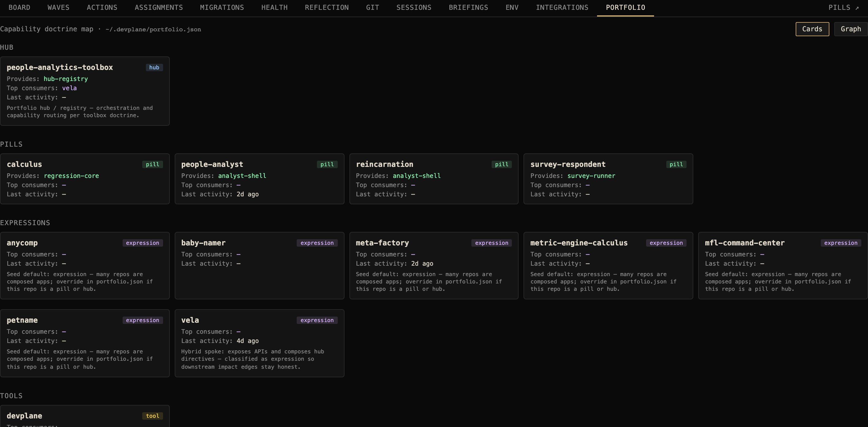Open the INTEGRATIONS tab
This screenshot has height=427, width=868.
pyautogui.click(x=562, y=7)
